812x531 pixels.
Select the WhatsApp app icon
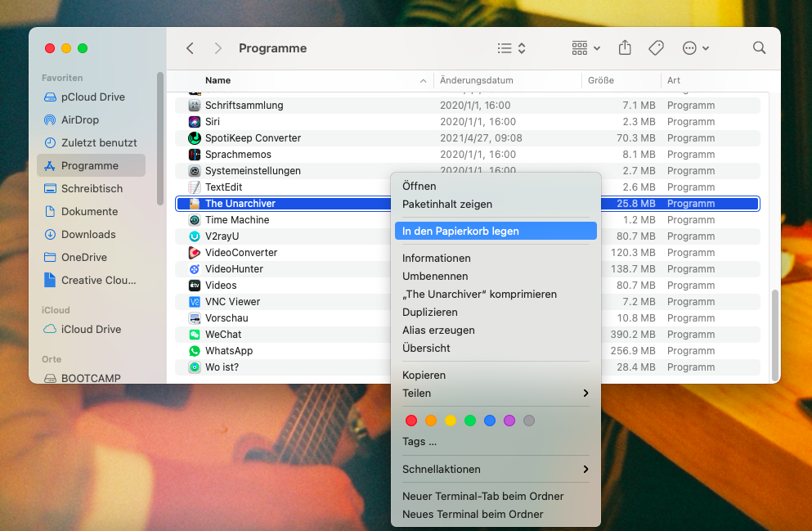194,351
